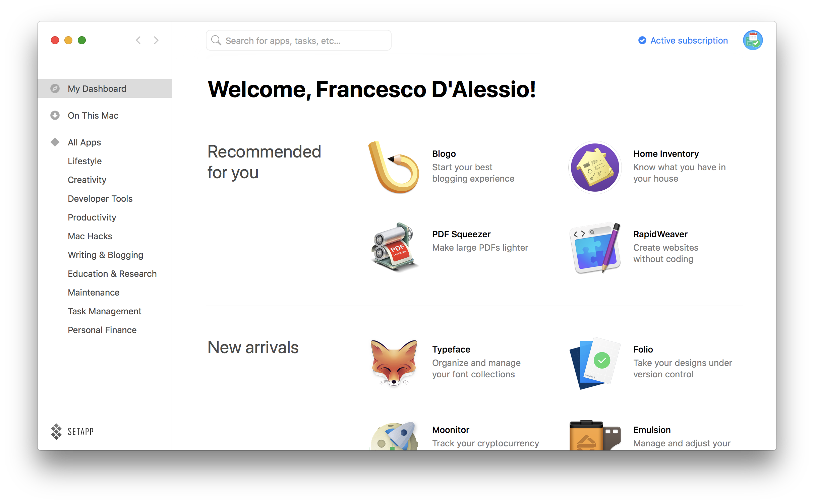The height and width of the screenshot is (504, 814).
Task: Open the Developer Tools category
Action: point(100,199)
